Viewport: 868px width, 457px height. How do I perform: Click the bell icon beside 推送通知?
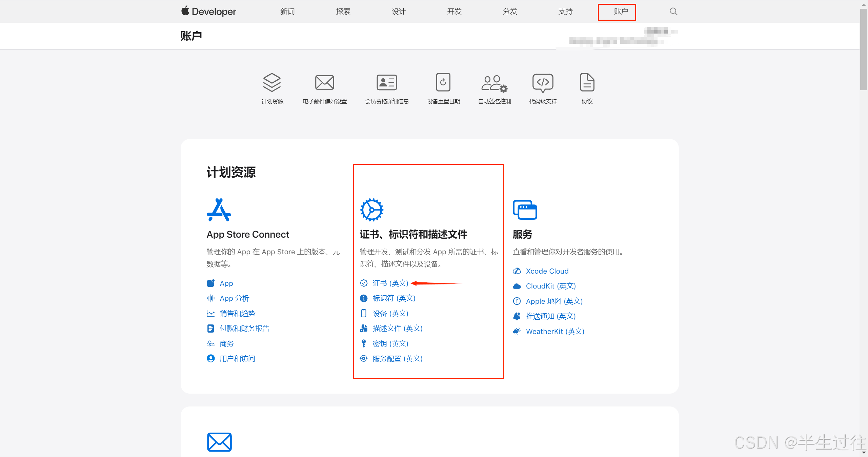coord(517,316)
